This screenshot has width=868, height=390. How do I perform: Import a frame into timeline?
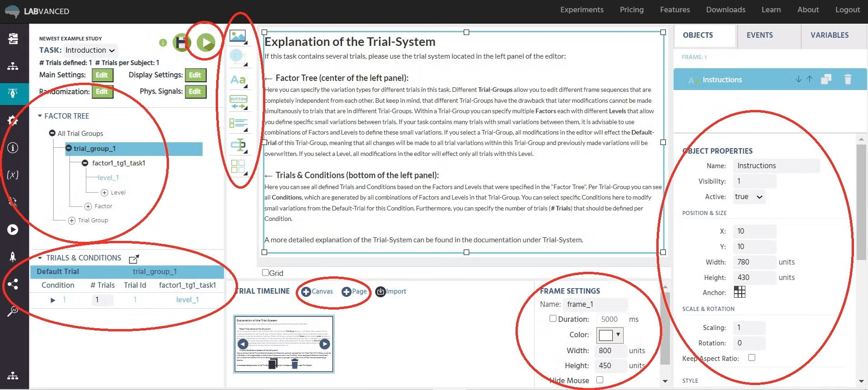(391, 291)
